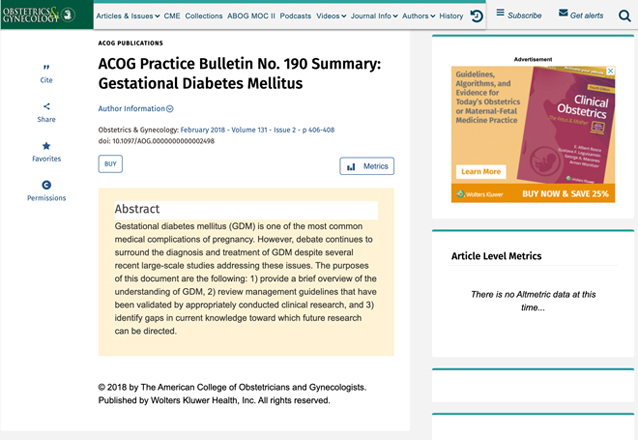Open the Videos dropdown menu

[x=331, y=16]
